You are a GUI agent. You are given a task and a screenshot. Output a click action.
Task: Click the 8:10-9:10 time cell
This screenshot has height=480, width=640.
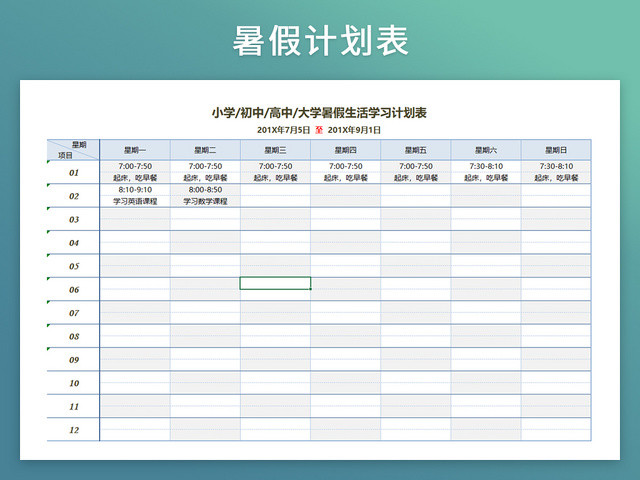[135, 190]
